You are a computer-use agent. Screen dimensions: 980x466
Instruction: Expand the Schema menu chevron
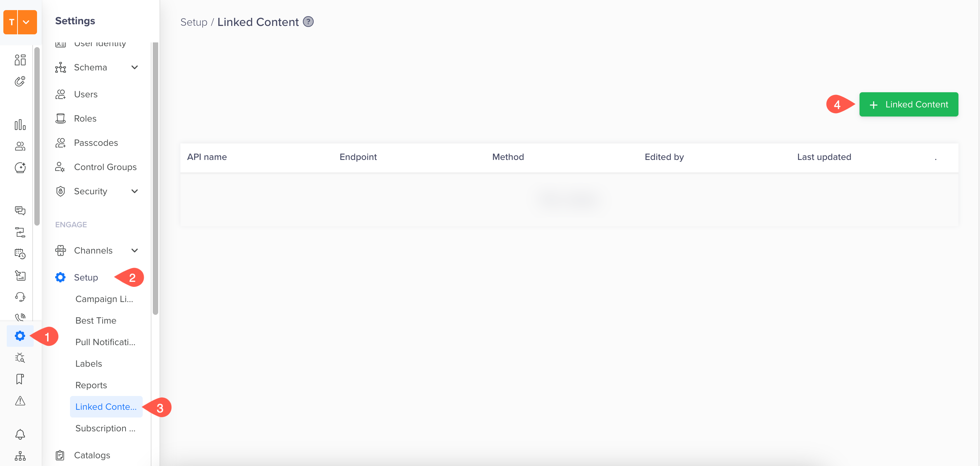click(134, 67)
